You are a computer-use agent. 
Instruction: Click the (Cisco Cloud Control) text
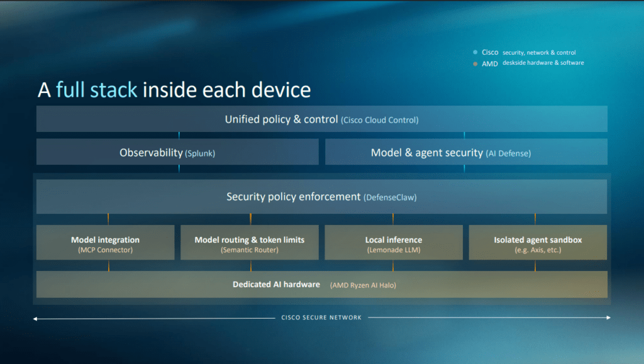[379, 120]
